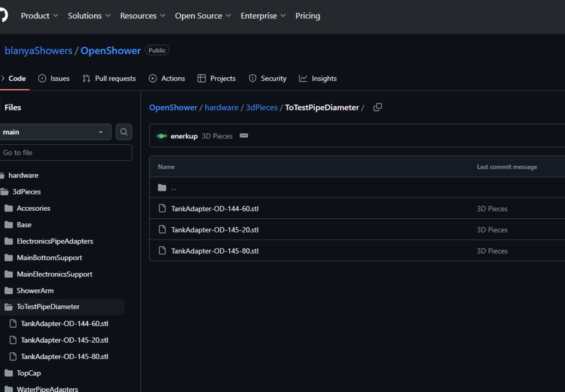Screen dimensions: 565x392
Task: Expand commit message ellipsis icon
Action: [244, 136]
